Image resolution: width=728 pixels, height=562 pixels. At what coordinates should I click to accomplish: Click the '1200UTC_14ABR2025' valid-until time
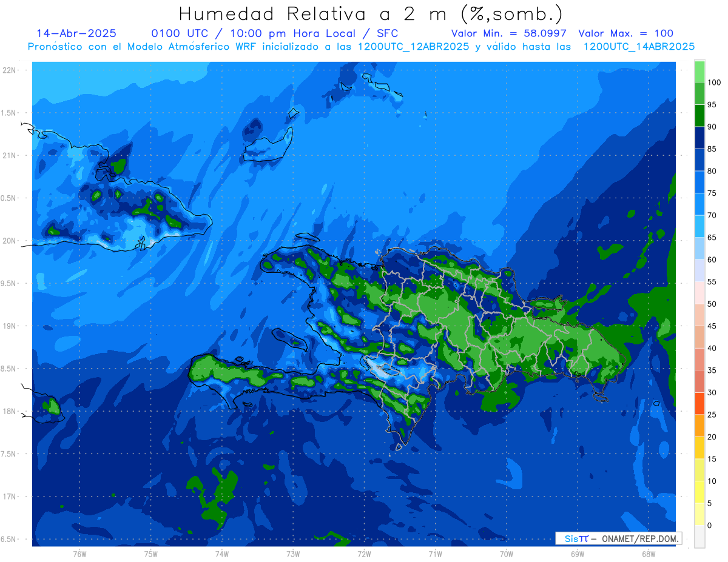tap(639, 47)
